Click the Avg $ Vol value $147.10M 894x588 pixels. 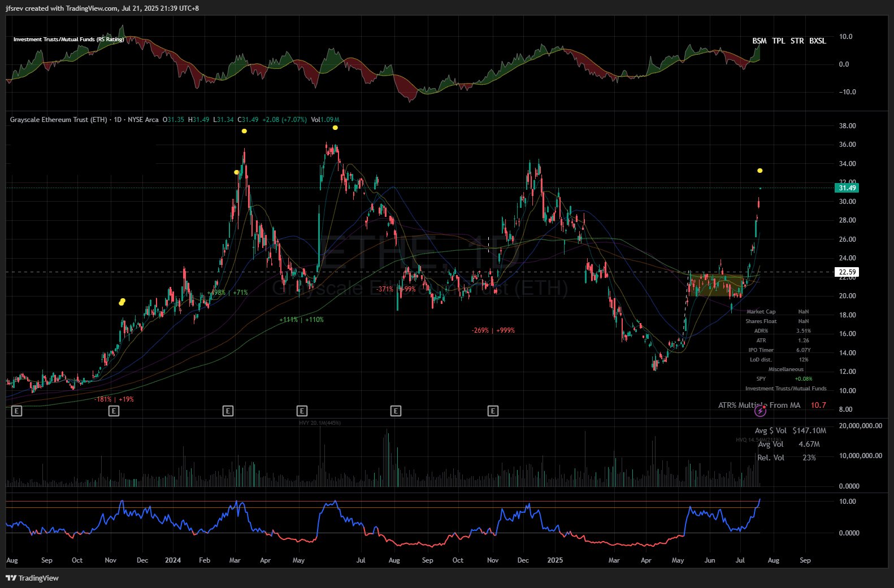[809, 430]
